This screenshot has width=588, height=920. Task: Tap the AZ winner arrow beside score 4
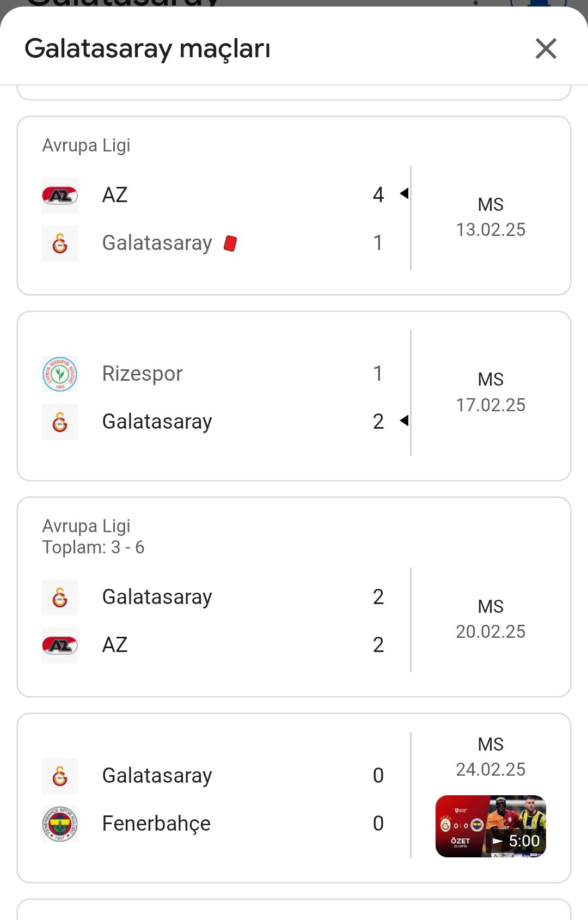point(404,193)
